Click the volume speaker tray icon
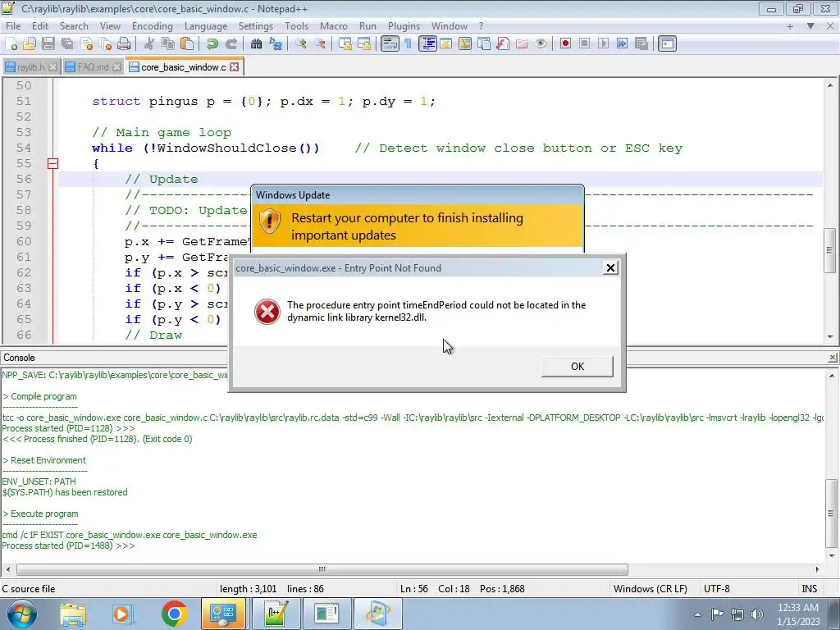This screenshot has width=840, height=630. point(756,614)
